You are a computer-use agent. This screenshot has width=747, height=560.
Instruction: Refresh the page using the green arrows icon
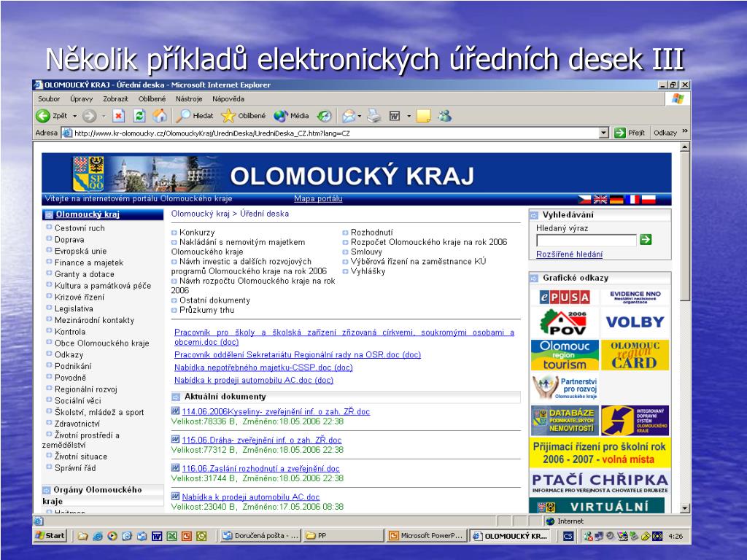click(x=139, y=116)
